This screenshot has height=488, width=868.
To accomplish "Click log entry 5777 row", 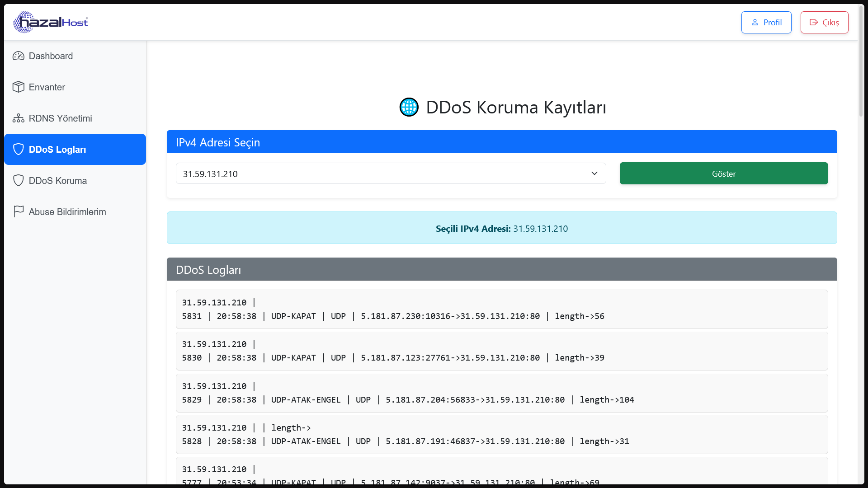I will point(502,471).
